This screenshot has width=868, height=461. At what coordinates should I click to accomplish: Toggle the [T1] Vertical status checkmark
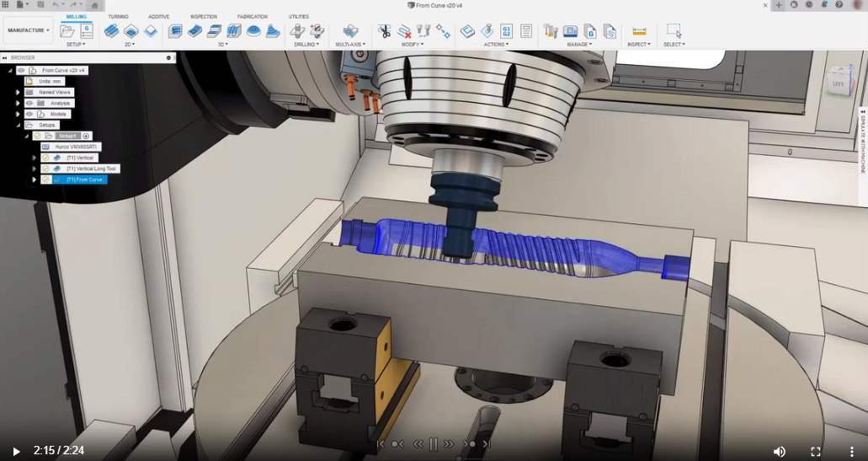click(45, 158)
